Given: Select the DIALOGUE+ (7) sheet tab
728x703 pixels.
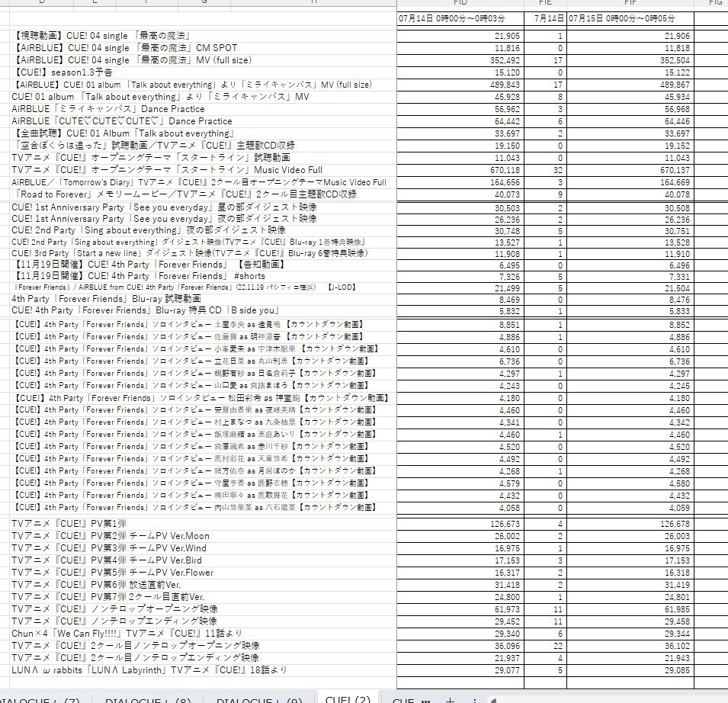Looking at the screenshot, I should (x=40, y=701).
